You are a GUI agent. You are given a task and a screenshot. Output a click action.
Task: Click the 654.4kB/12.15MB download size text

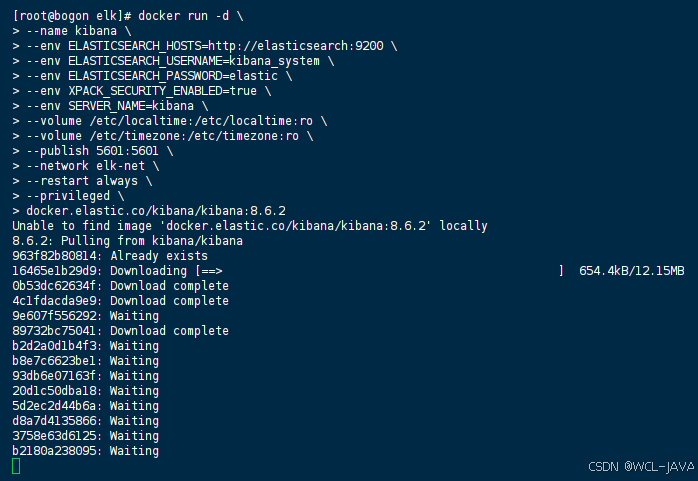[632, 271]
